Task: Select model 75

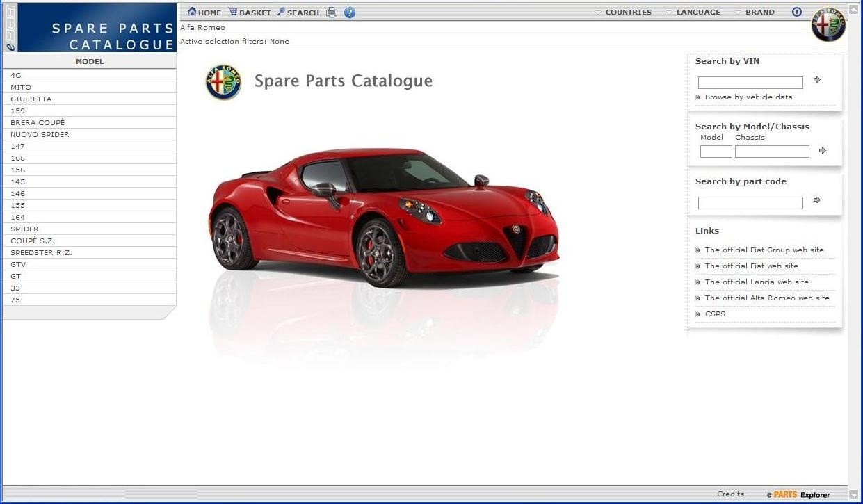Action: coord(89,300)
